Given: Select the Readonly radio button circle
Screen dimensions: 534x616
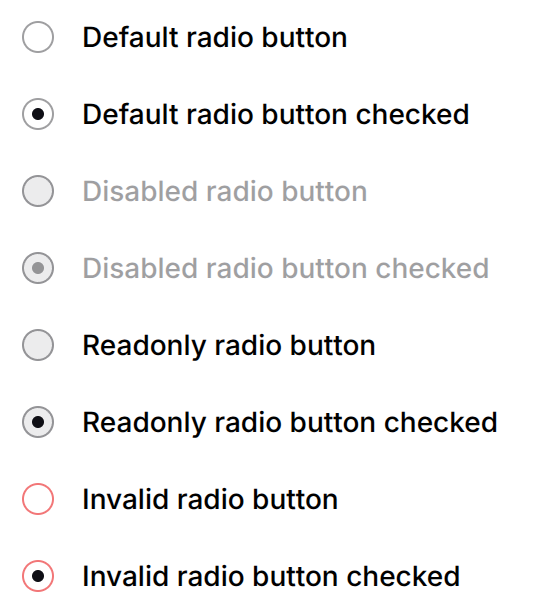Looking at the screenshot, I should point(38,345).
